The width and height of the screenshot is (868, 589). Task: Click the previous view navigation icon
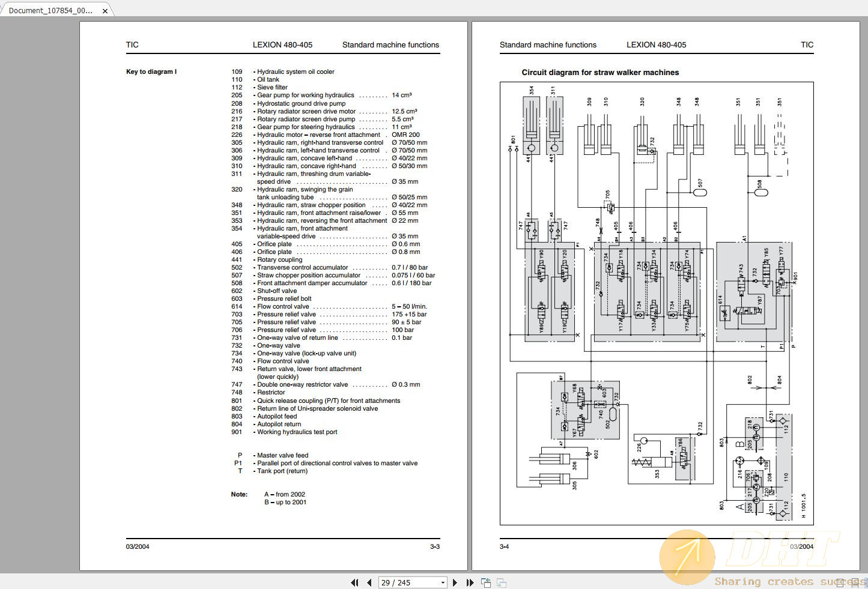point(486,582)
